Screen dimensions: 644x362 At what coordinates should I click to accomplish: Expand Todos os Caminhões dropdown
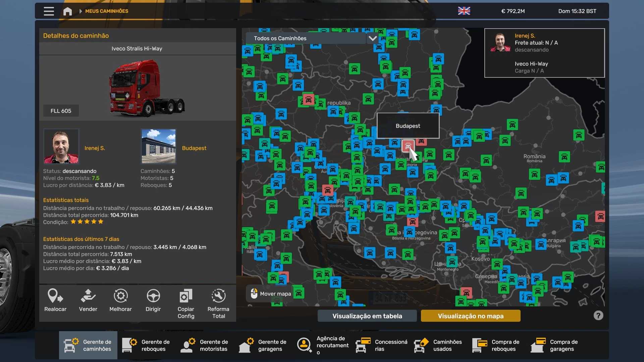(x=305, y=38)
